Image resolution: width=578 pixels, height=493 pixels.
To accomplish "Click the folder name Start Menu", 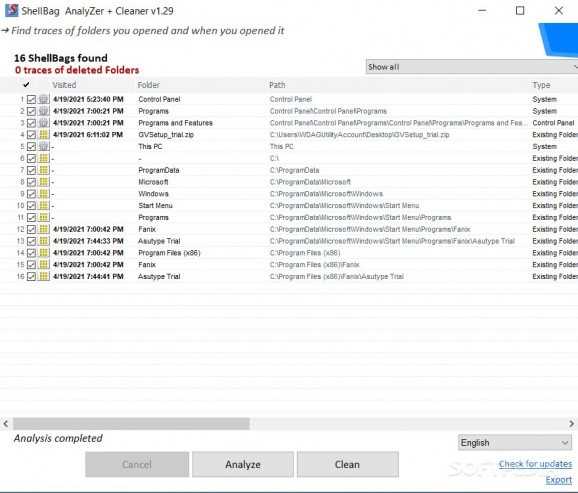I will (155, 205).
